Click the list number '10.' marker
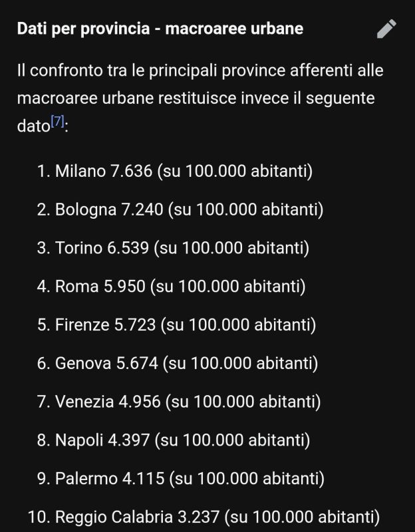The height and width of the screenshot is (532, 415). click(x=37, y=517)
